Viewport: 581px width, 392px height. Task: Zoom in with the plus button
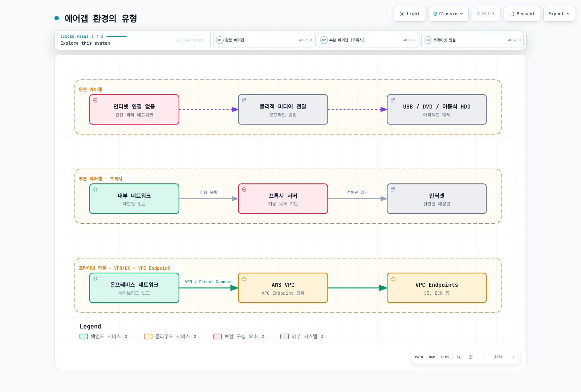[513, 357]
